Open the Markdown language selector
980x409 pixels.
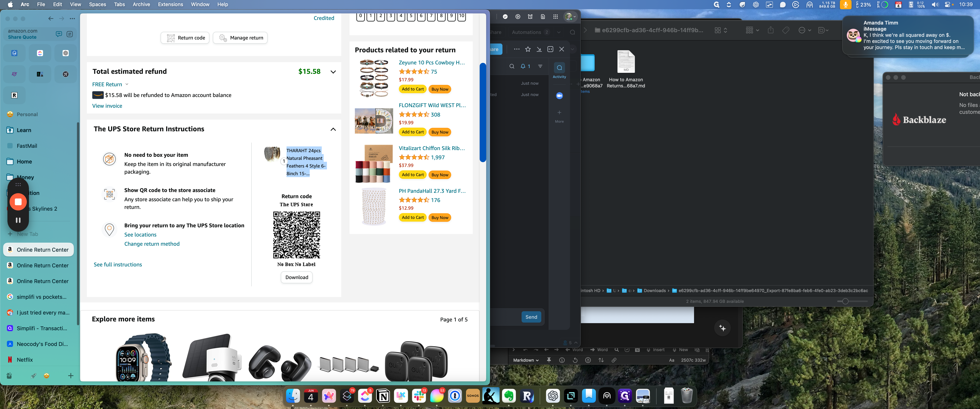pyautogui.click(x=525, y=360)
